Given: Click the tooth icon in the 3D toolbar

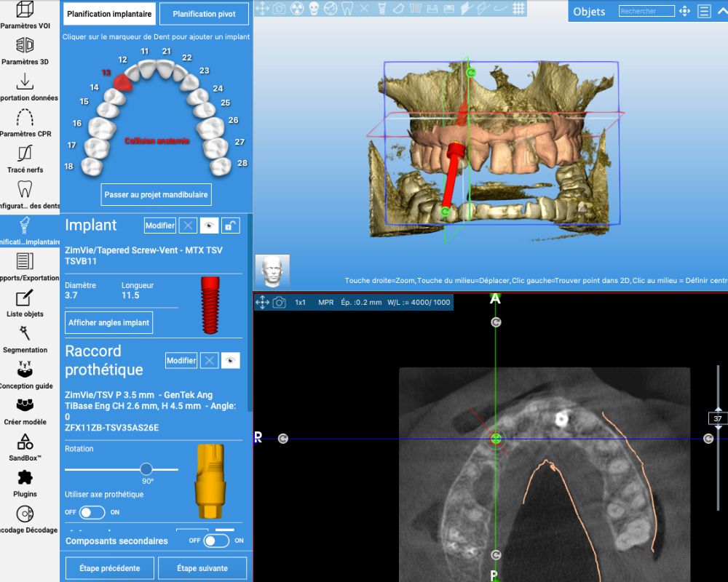Looking at the screenshot, I should coord(347,9).
